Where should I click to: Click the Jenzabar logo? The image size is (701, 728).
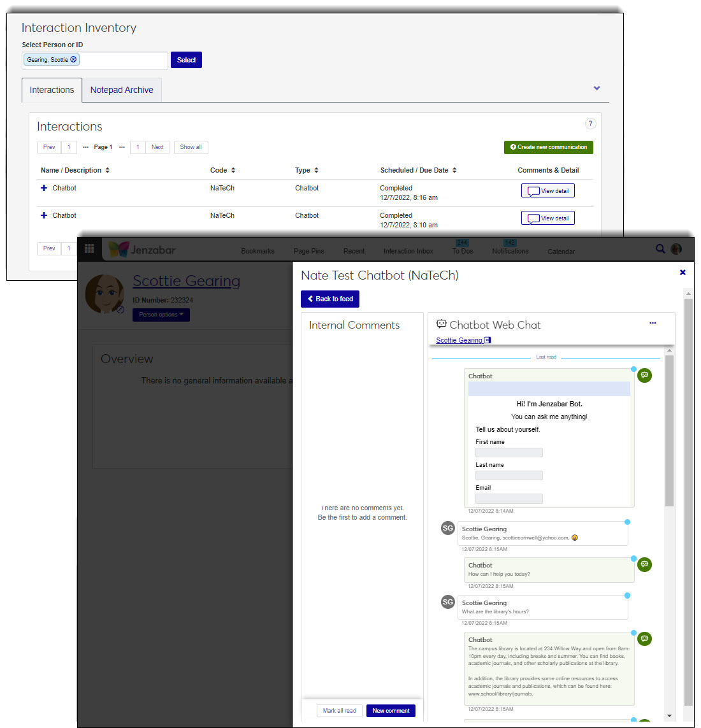141,250
